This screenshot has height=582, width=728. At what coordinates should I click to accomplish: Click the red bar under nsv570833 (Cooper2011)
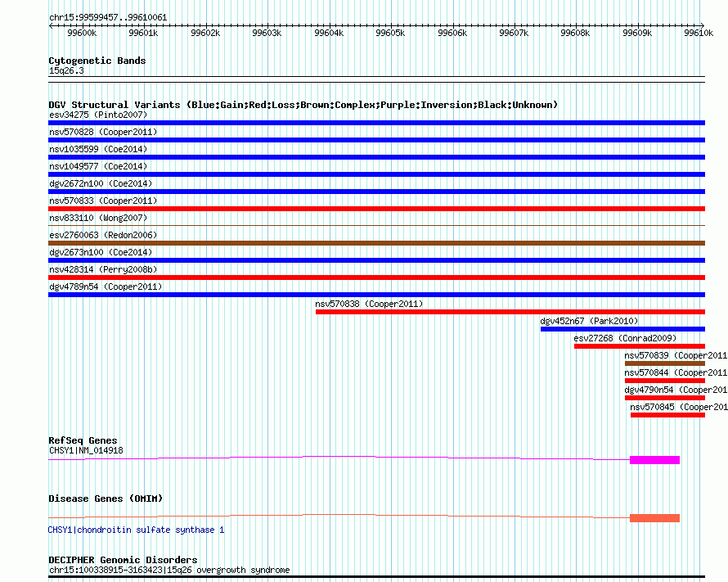tap(376, 209)
